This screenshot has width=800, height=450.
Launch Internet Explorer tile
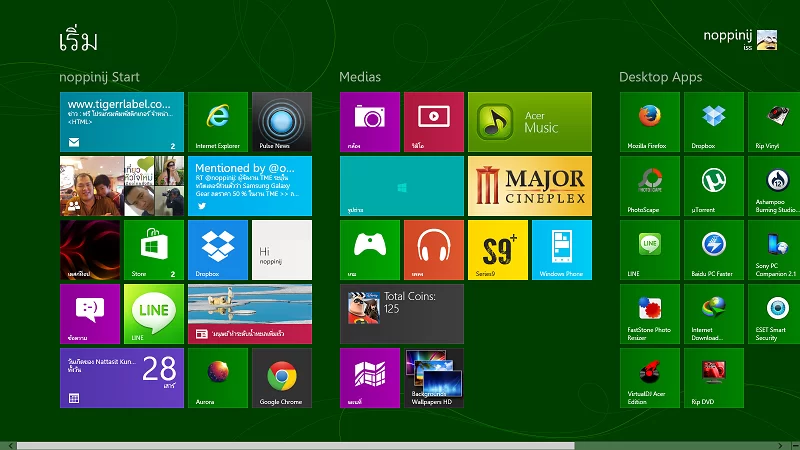pos(218,122)
